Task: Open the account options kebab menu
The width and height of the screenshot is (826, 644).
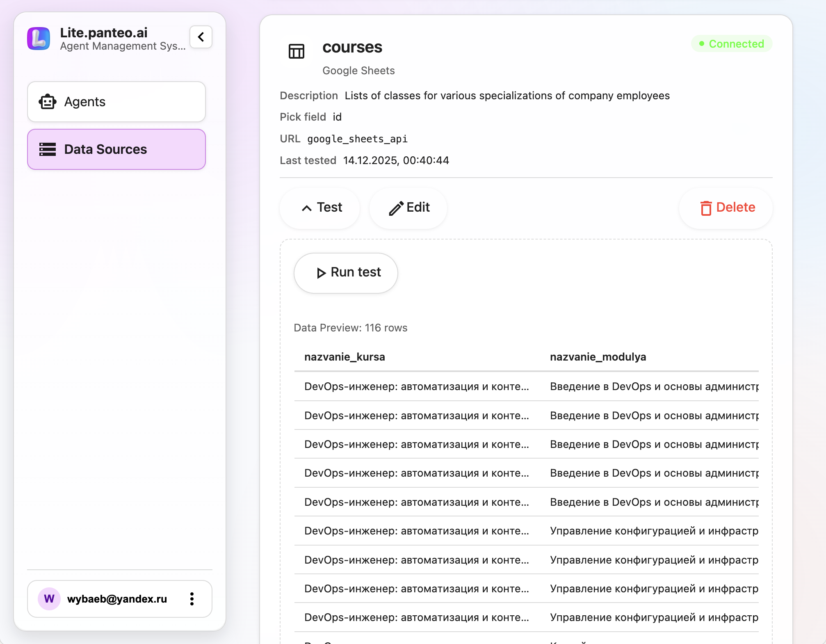Action: tap(192, 599)
